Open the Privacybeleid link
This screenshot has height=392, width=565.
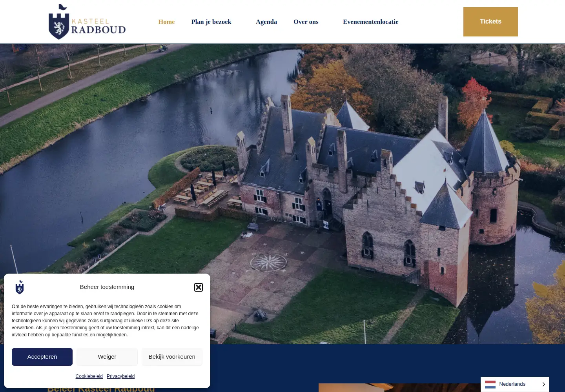tap(120, 376)
